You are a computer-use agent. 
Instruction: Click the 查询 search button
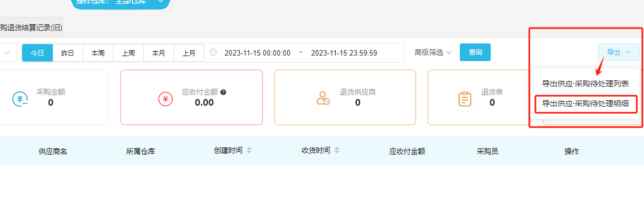[x=475, y=52]
